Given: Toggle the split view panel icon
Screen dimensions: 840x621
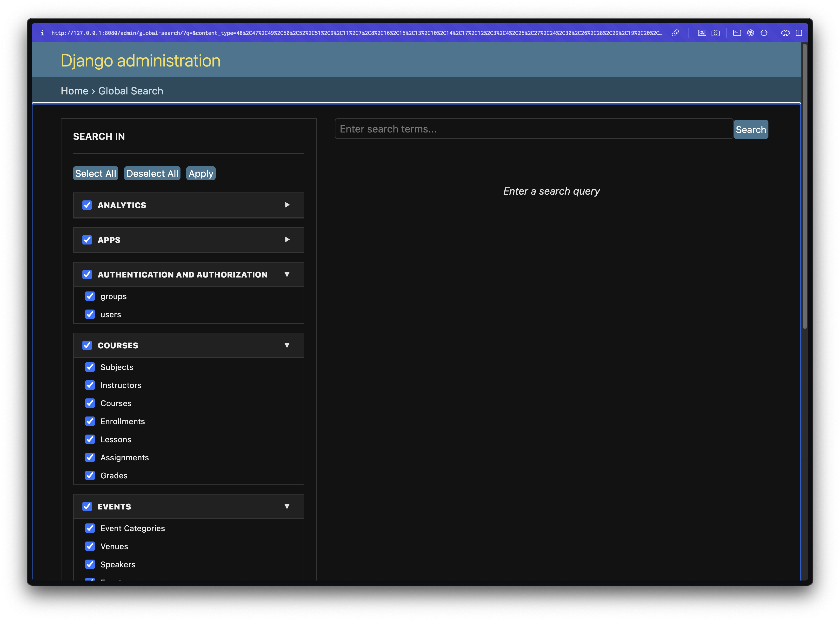Looking at the screenshot, I should [799, 33].
